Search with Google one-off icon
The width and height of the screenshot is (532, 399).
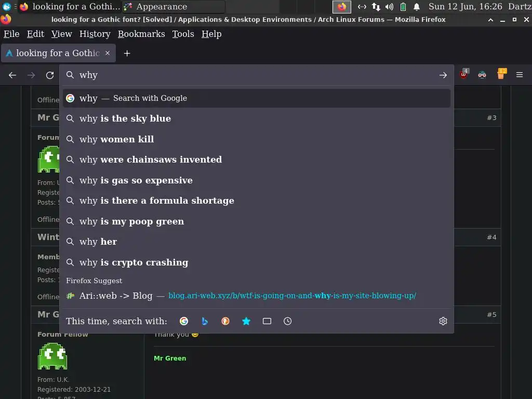184,321
